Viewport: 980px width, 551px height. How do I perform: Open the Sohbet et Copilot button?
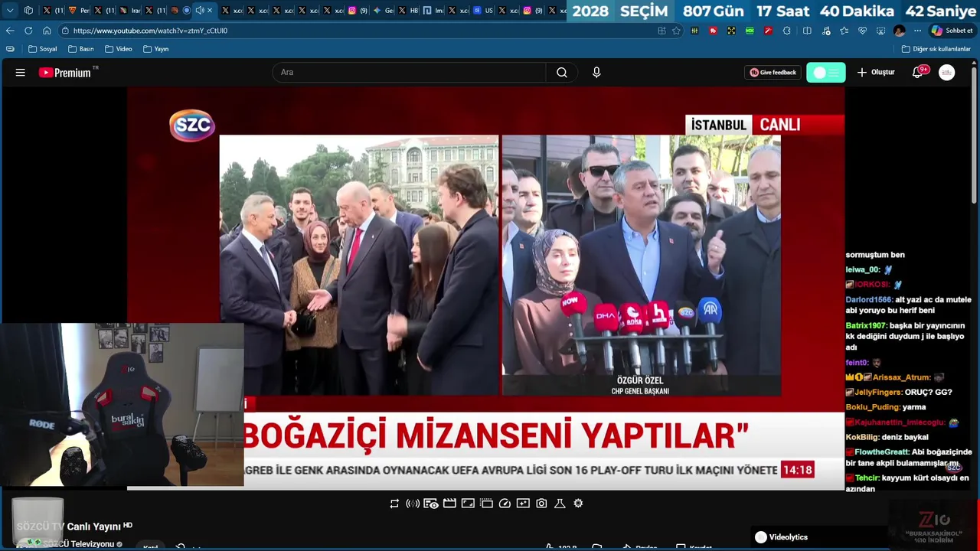click(x=952, y=31)
